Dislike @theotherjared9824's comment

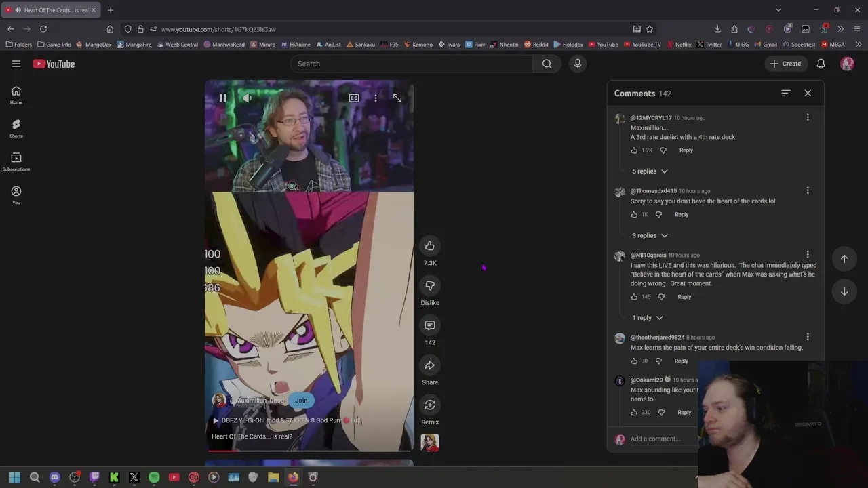pos(658,361)
